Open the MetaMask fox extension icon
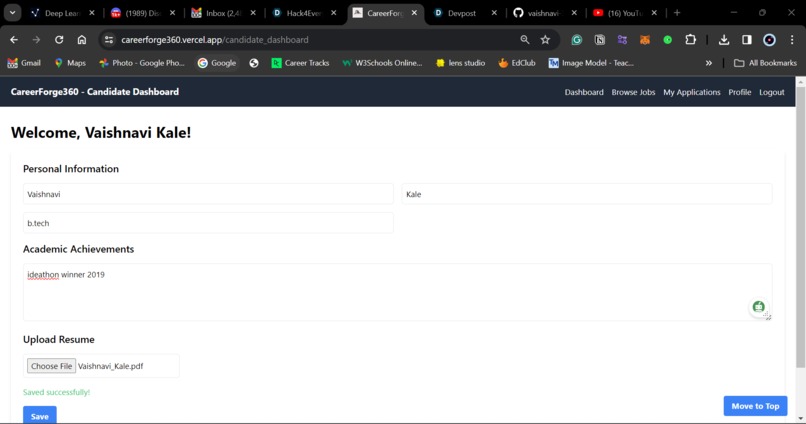 pyautogui.click(x=645, y=40)
